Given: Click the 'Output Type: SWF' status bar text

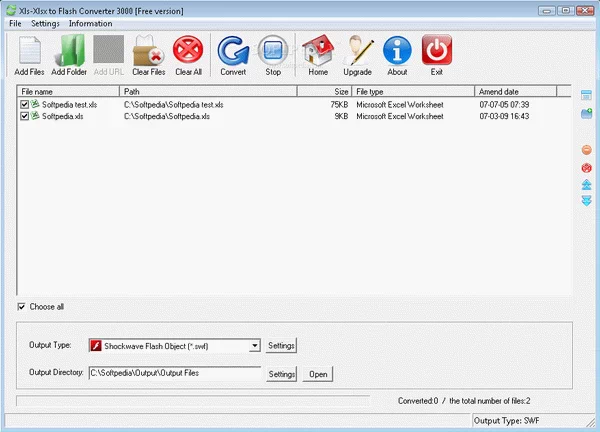Looking at the screenshot, I should point(506,421).
